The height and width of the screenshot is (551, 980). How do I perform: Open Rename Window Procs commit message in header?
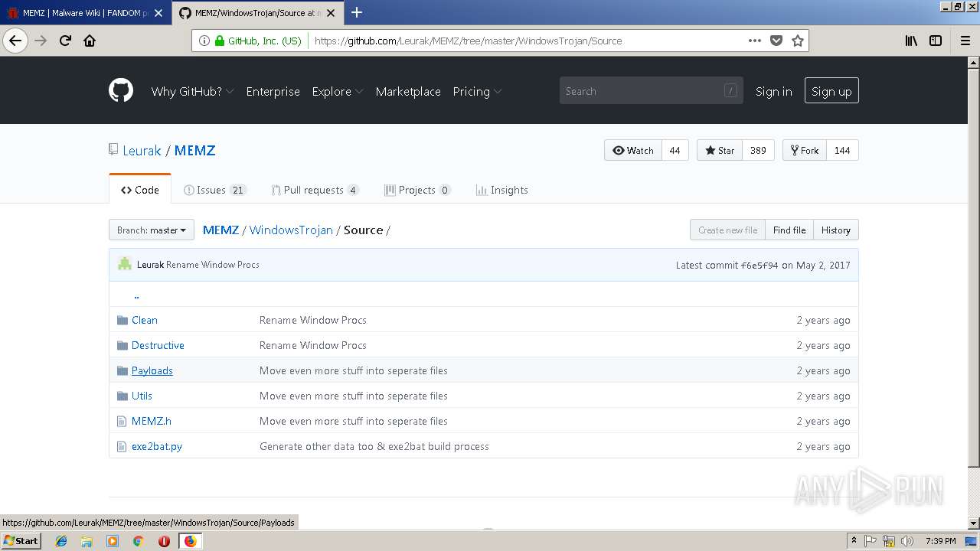213,265
